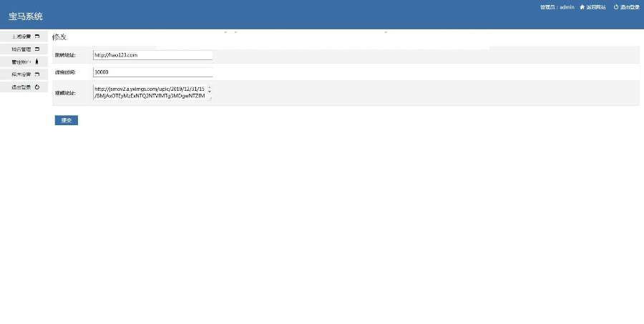Click the power icon in sidebar 退出登录
The image size is (644, 324).
[37, 87]
